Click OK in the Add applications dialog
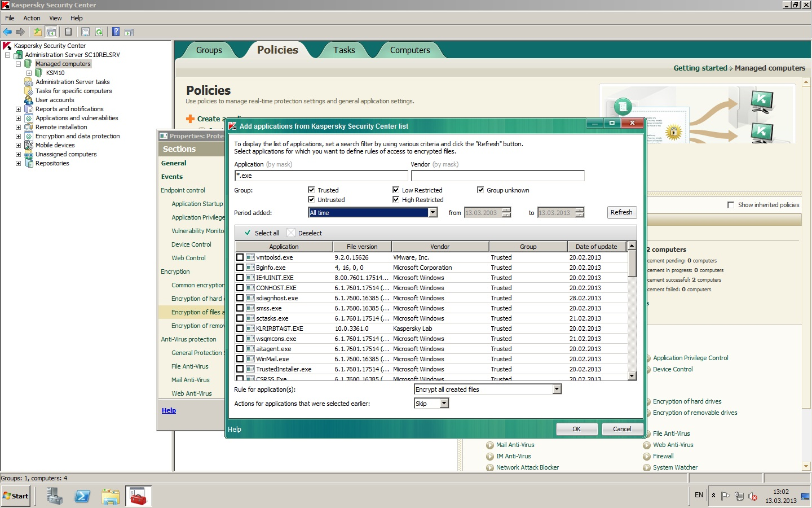 point(577,429)
